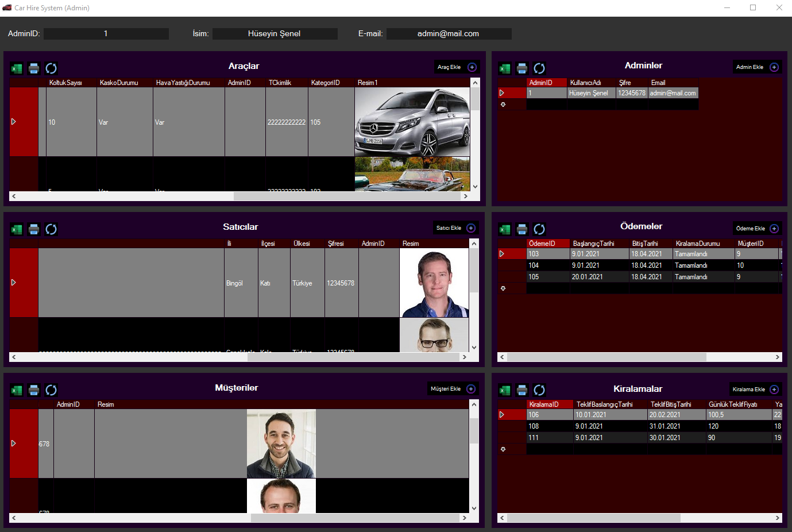Export Araçlar table to Excel
The height and width of the screenshot is (532, 792).
click(17, 68)
